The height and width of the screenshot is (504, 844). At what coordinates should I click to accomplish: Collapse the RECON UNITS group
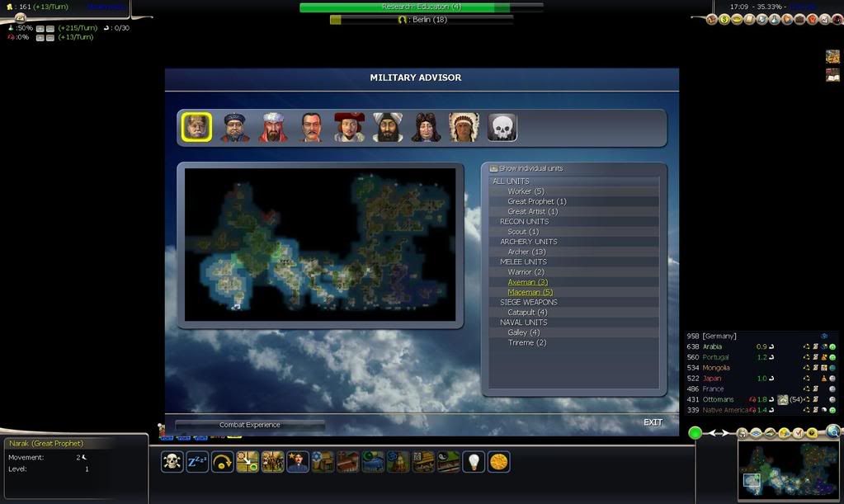524,222
